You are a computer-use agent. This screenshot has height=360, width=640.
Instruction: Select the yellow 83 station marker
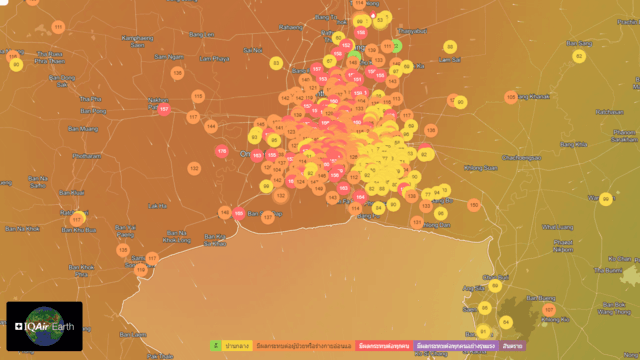tap(276, 63)
